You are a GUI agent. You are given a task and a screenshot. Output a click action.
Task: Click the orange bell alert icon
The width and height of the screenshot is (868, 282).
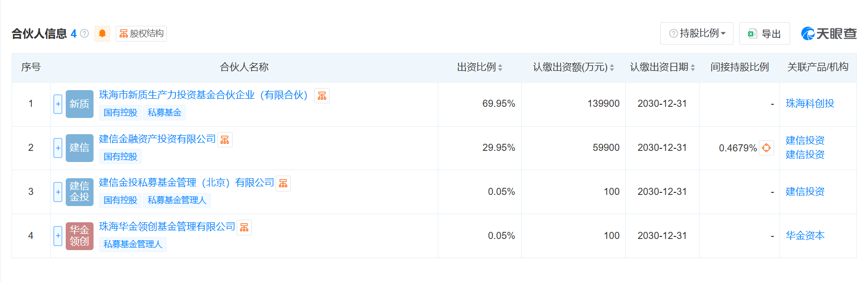pos(102,33)
